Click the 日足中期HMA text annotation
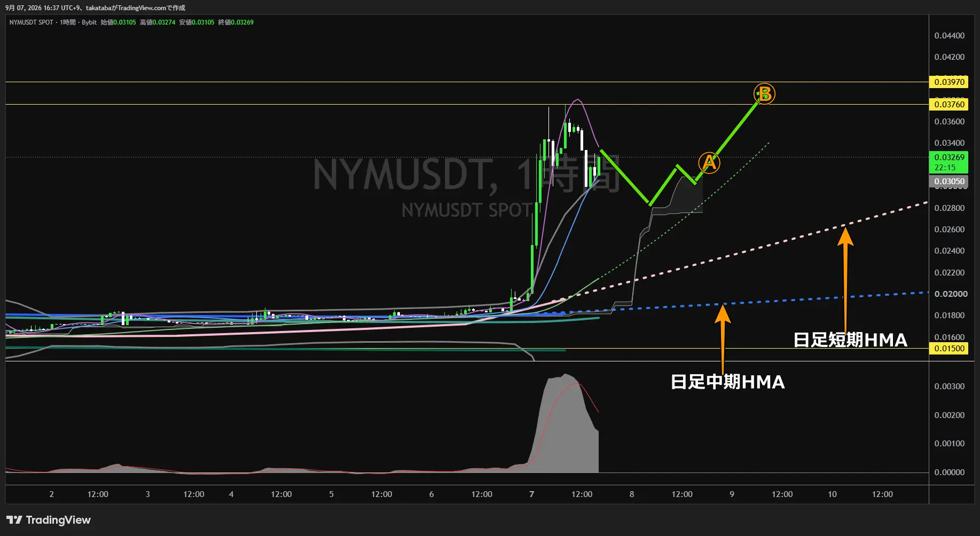980x536 pixels. 727,382
